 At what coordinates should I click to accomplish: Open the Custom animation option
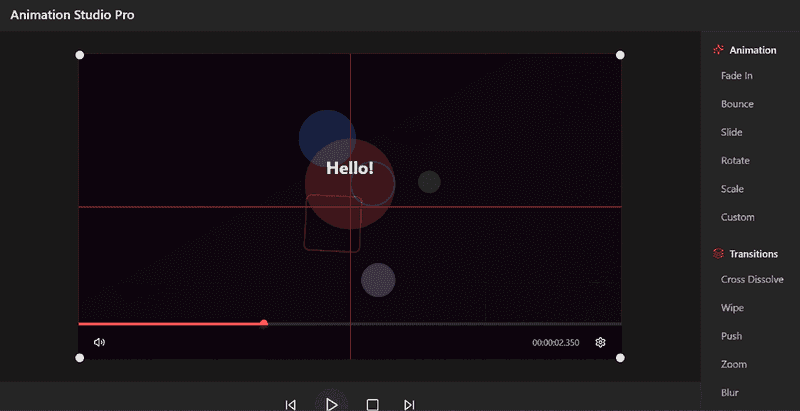[x=738, y=217]
